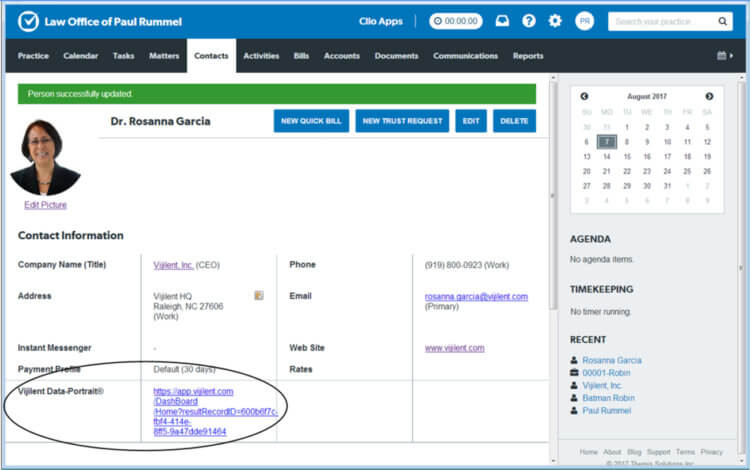The width and height of the screenshot is (750, 470).
Task: Go to next month in calendar
Action: 709,96
